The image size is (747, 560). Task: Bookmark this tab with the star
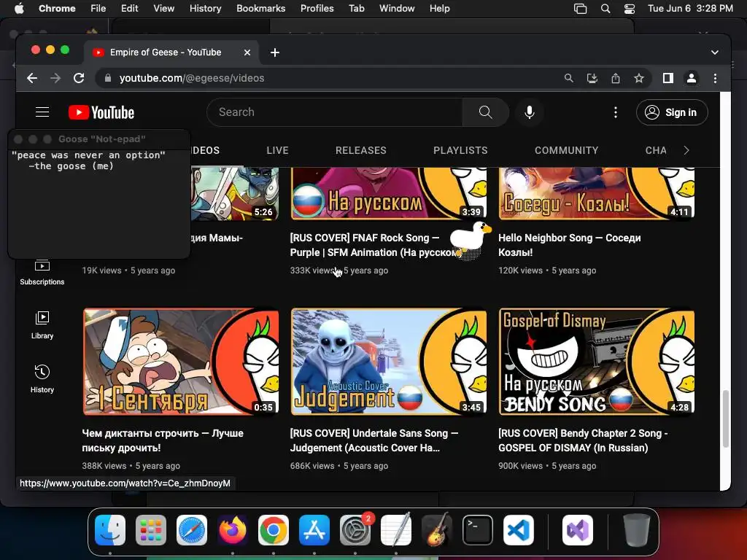coord(639,78)
